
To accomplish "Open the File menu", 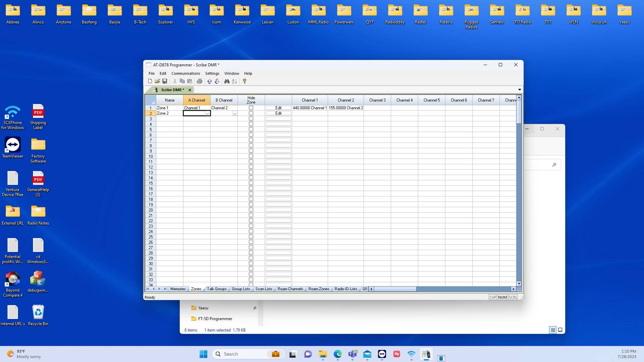I will pos(152,73).
